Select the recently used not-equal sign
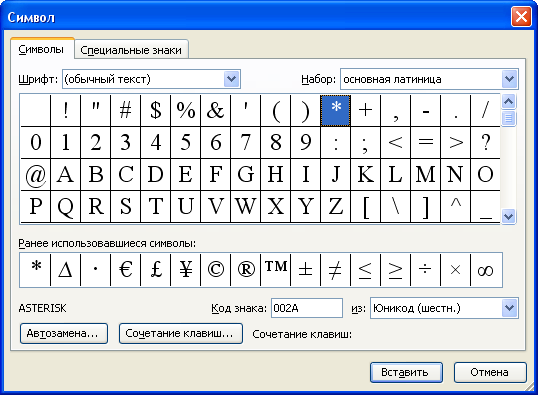Screen dimensions: 538x395 [336, 270]
